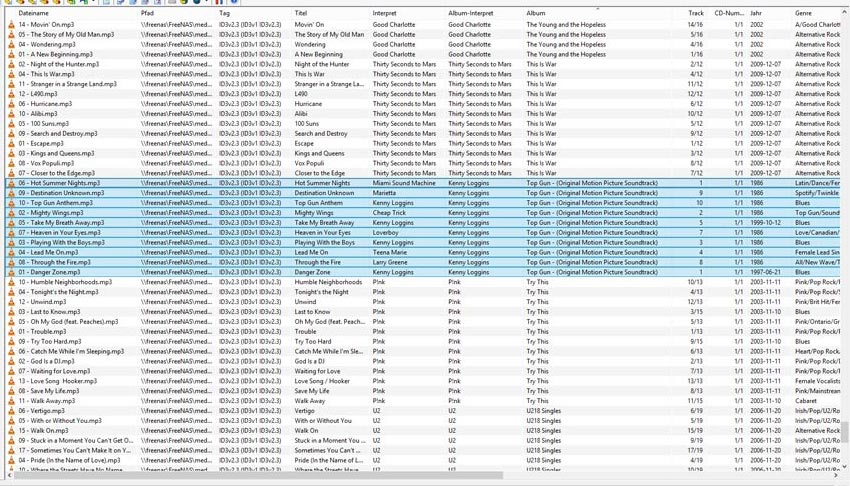Click the cone icon of 06 - Vertigo.mp3
The height and width of the screenshot is (486, 850).
(x=11, y=411)
